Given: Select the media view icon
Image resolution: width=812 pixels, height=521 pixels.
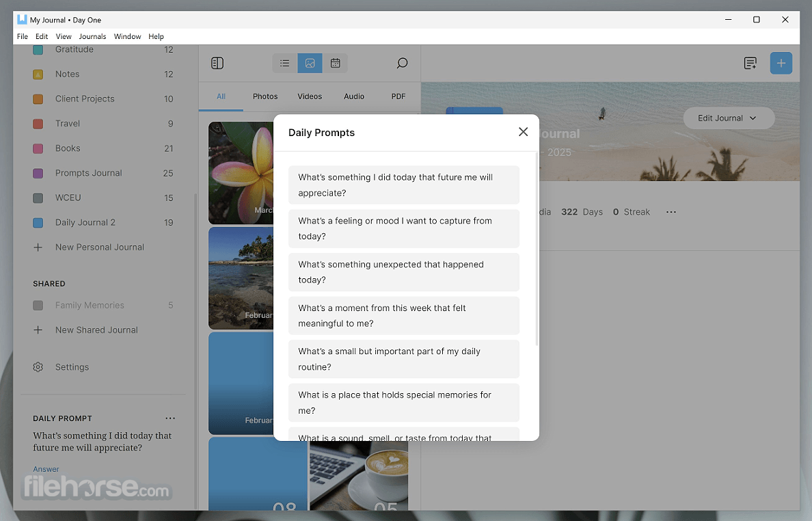Looking at the screenshot, I should pos(310,63).
